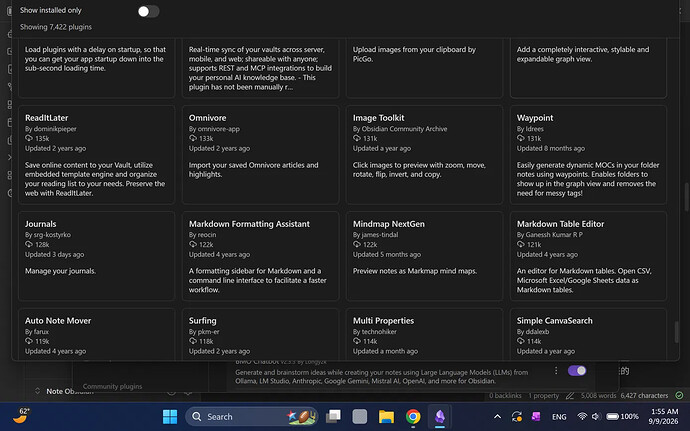This screenshot has width=690, height=431.
Task: Click the "Showing 7,422 plugins" count text
Action: (x=55, y=27)
